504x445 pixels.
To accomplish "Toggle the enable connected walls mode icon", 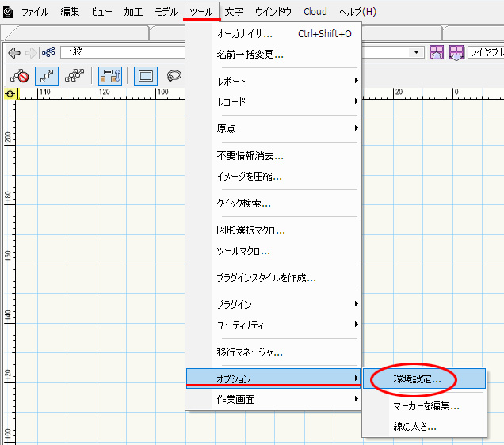I will tap(109, 77).
